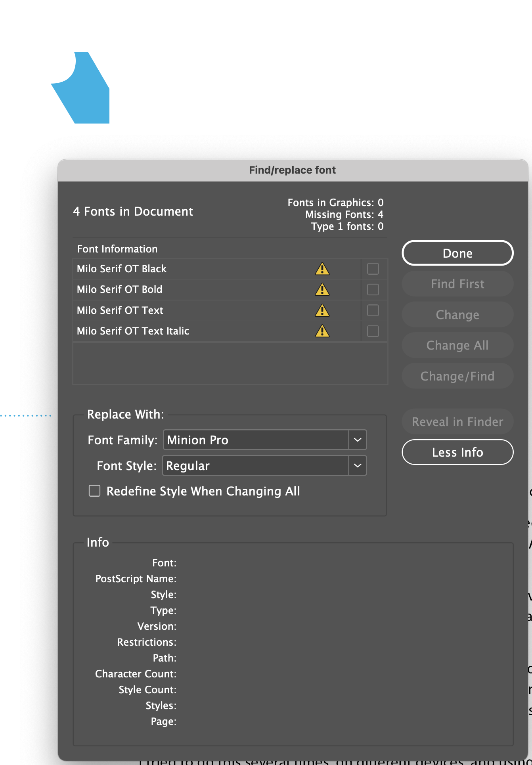Click the Minion Pro font family field
Viewport: 532px width, 765px height.
pyautogui.click(x=256, y=440)
